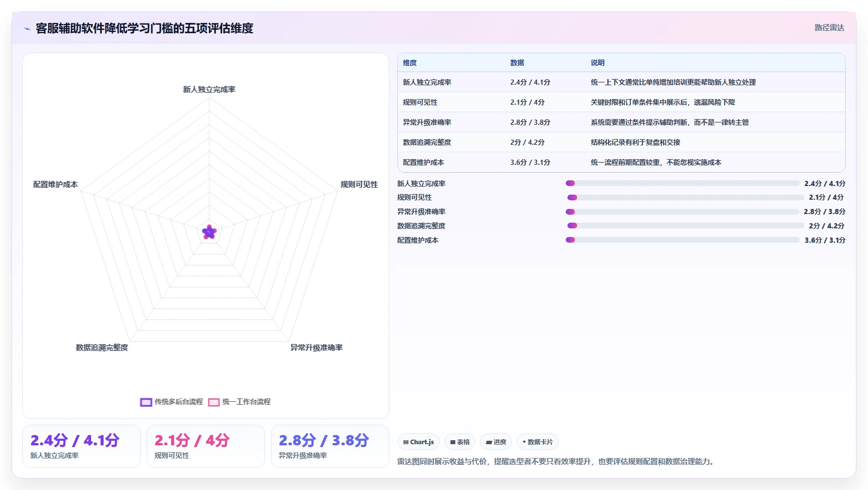Click table value 2.4分 / 4.1分
Screen dimensions: 868x490
pos(530,82)
